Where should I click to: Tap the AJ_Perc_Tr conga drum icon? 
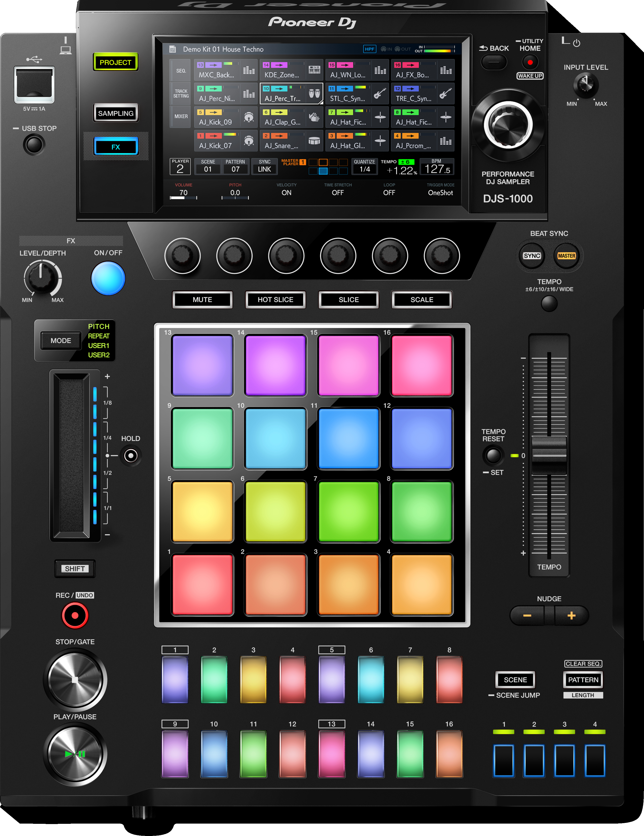tap(314, 93)
